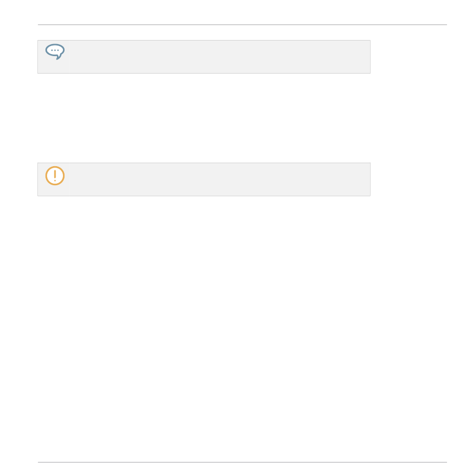Click the blue speech bubble icon
Screen dimensions: 475x476
[x=55, y=52]
